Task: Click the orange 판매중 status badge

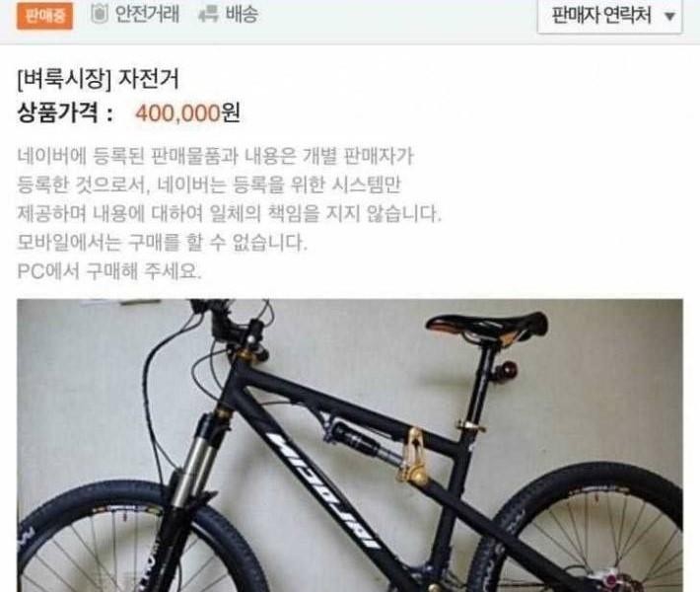Action: pos(44,16)
